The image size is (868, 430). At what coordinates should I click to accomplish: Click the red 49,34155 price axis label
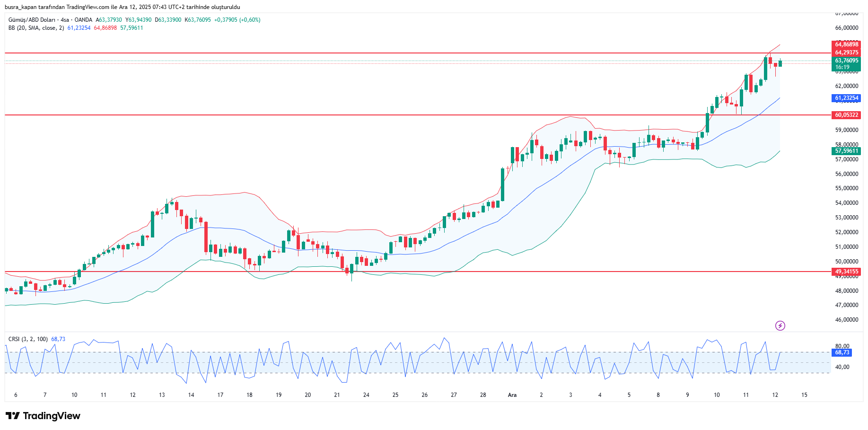point(846,272)
